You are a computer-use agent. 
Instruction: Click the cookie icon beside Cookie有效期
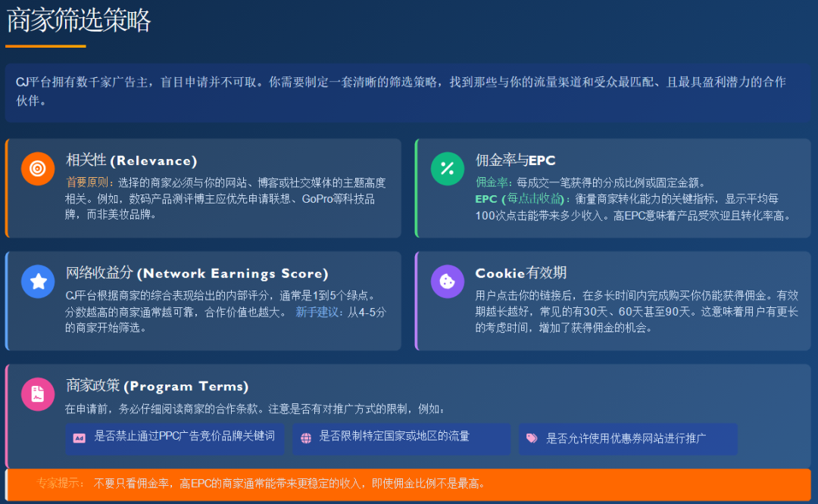(x=448, y=281)
